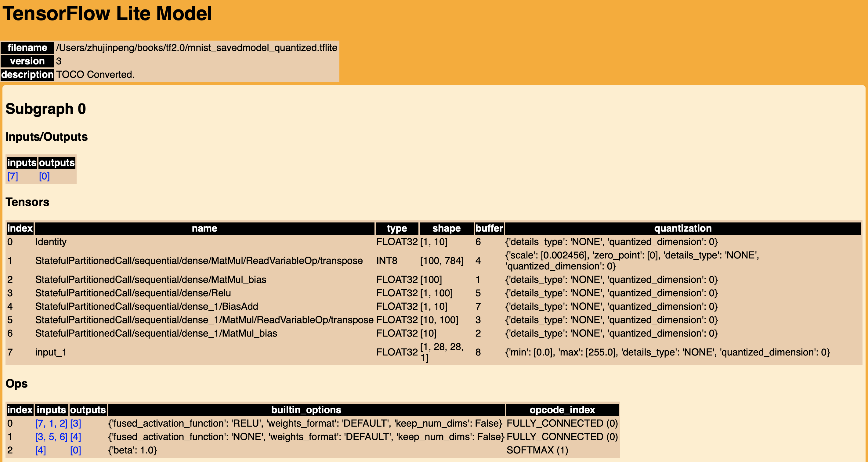Click the INT8 type cell

[387, 261]
